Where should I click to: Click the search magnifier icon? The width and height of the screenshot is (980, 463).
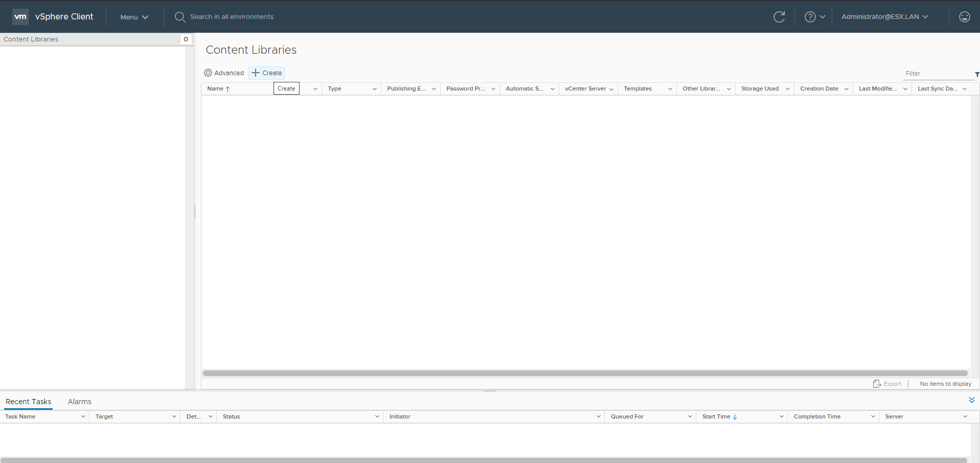pyautogui.click(x=180, y=17)
